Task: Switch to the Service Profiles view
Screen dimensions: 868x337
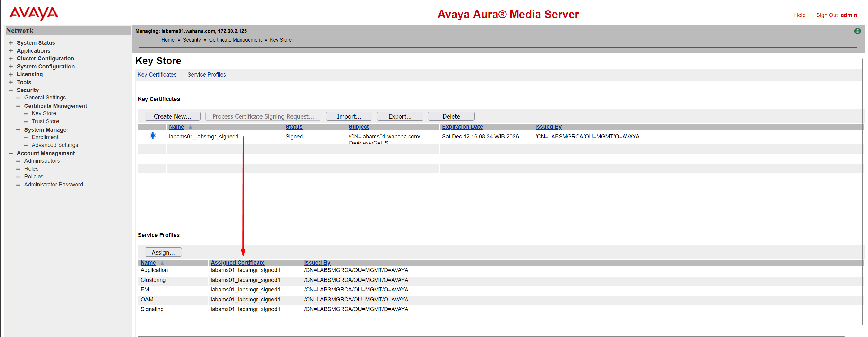Action: pos(206,74)
